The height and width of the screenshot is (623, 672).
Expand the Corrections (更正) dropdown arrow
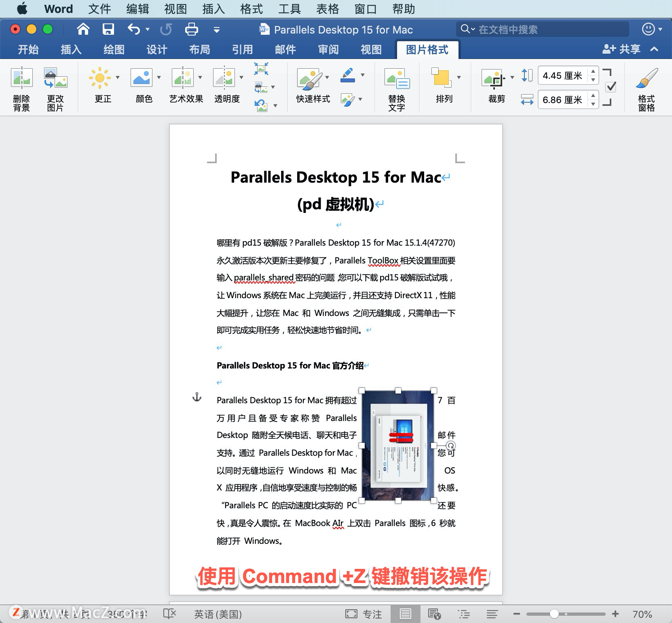pyautogui.click(x=118, y=77)
